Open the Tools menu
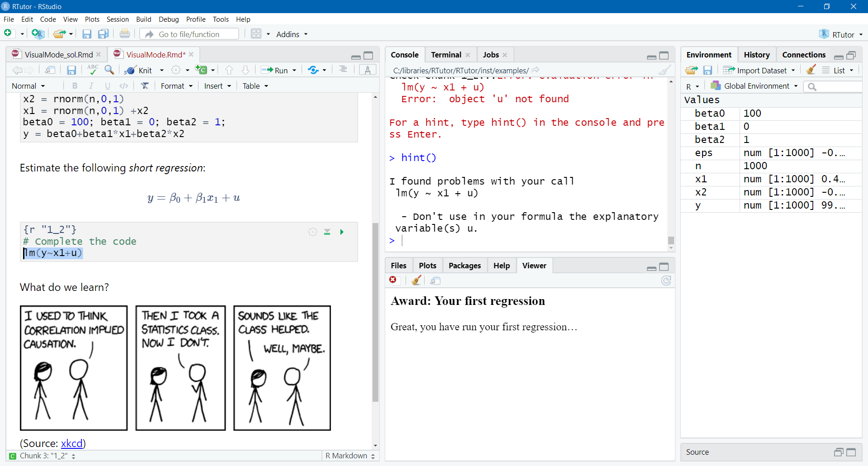 [221, 19]
